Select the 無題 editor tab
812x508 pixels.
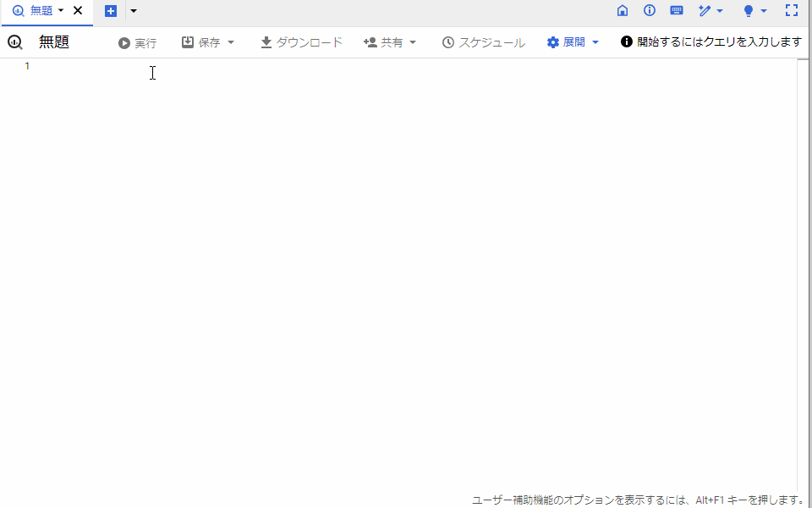(x=41, y=11)
